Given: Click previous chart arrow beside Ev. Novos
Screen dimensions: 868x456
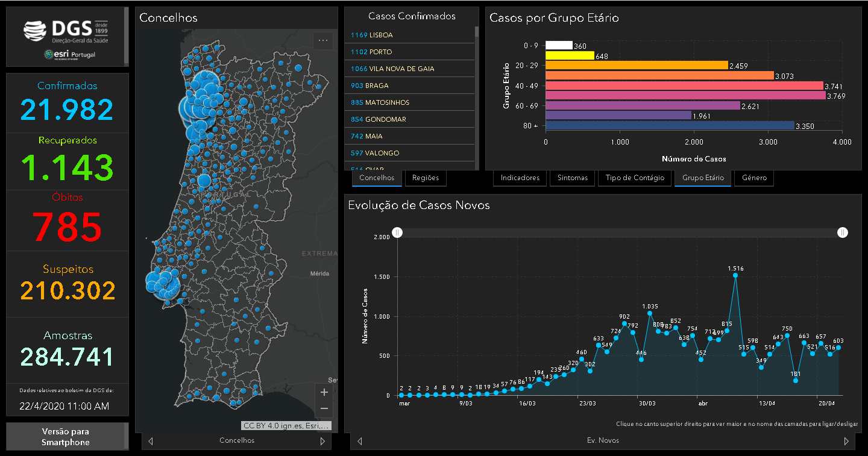Looking at the screenshot, I should (359, 441).
